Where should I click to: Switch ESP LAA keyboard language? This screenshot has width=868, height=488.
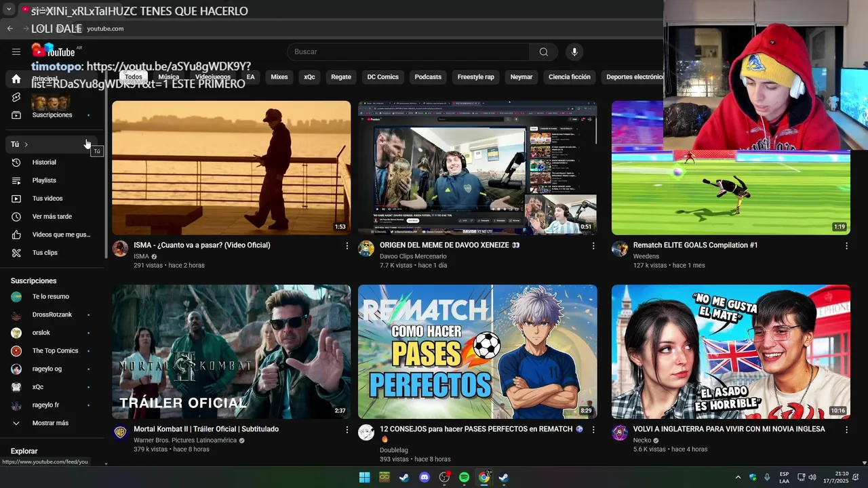[x=784, y=477]
